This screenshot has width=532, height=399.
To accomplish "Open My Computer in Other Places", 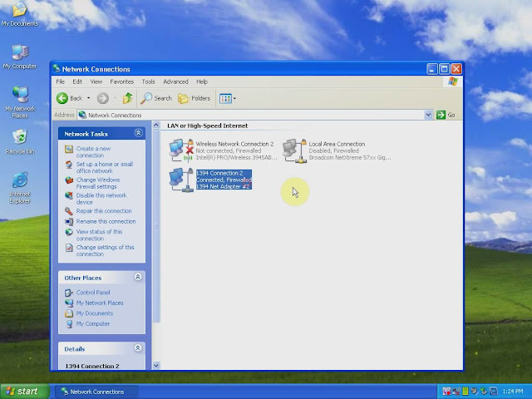I will click(x=93, y=324).
